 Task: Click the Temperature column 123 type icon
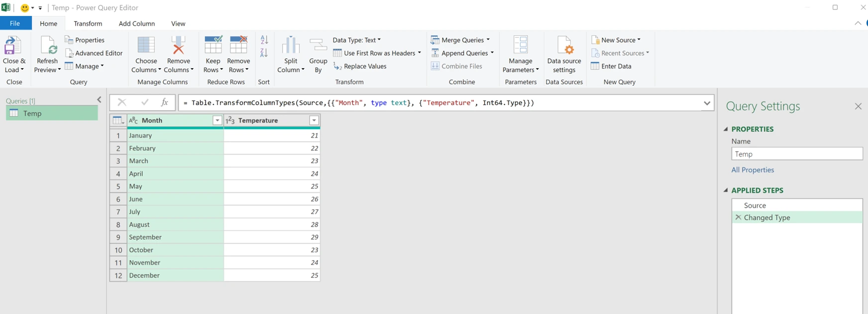point(230,120)
